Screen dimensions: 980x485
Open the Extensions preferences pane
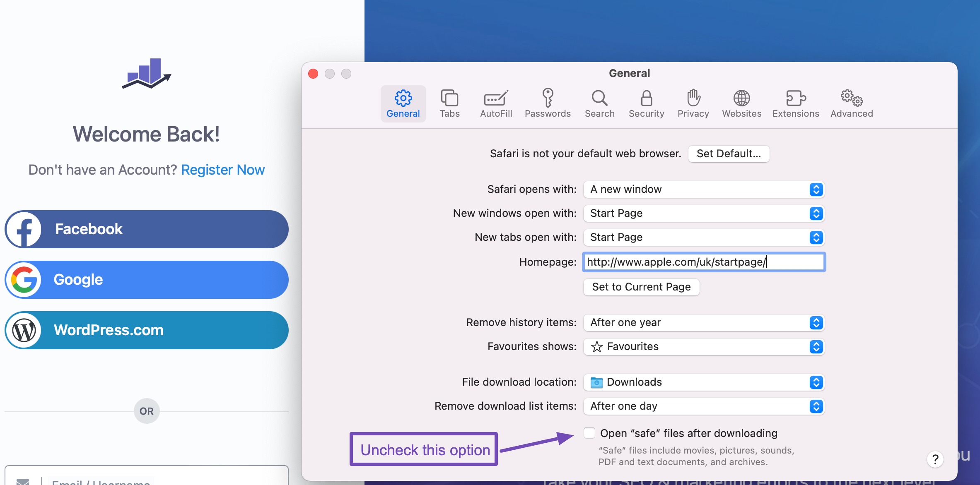click(796, 104)
